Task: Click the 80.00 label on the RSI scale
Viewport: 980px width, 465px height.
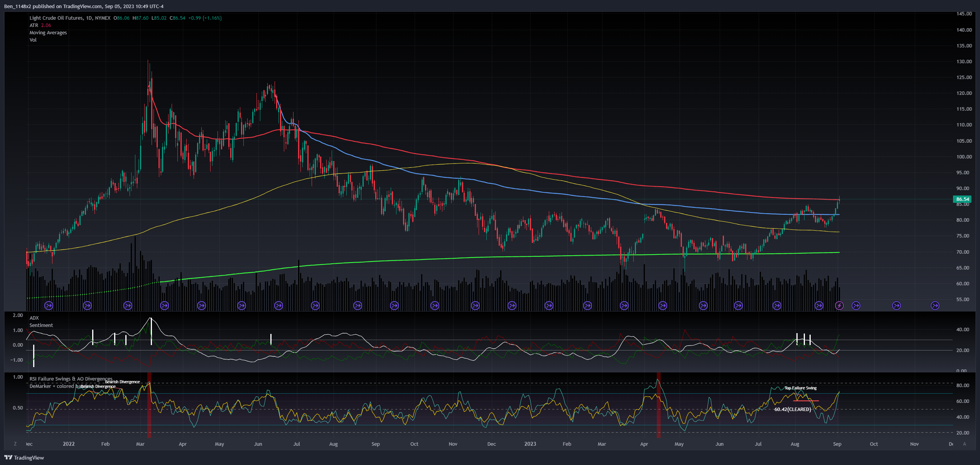Action: coord(963,386)
